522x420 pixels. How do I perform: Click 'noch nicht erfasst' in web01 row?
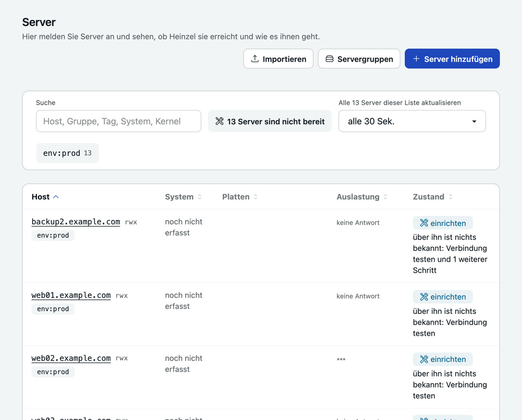184,300
